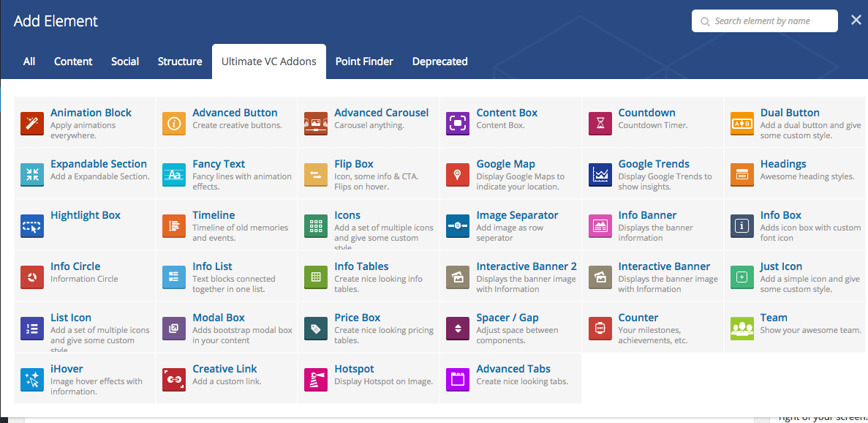Click the Fancy Text element title
868x423 pixels.
219,164
